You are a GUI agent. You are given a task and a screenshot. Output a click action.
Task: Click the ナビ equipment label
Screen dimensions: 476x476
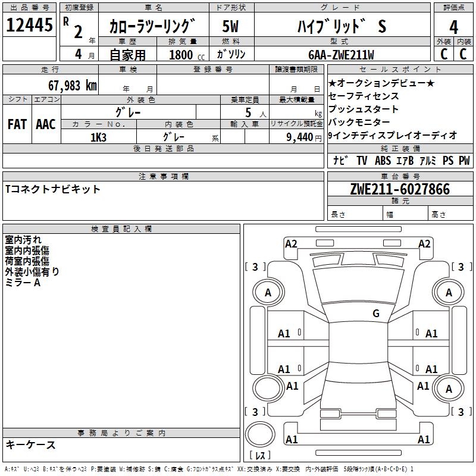(340, 160)
